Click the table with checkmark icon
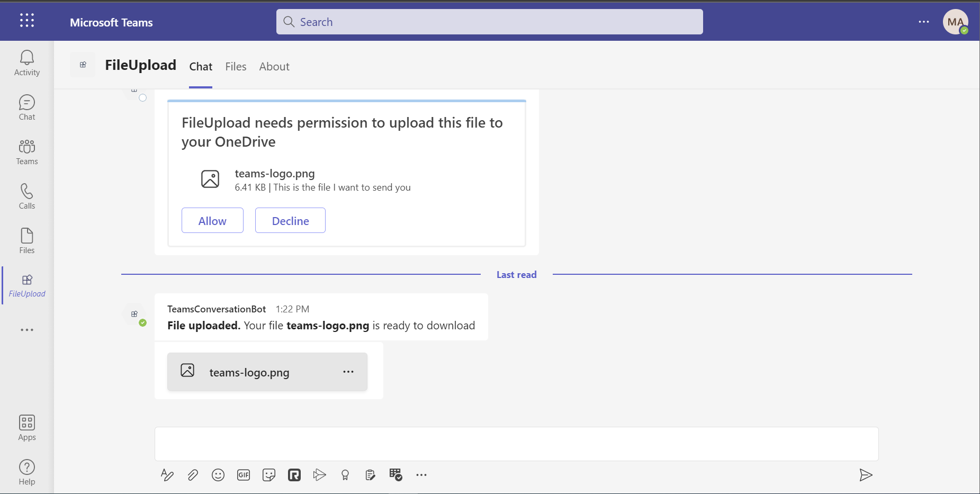Screen dimensions: 980x494 click(x=396, y=475)
